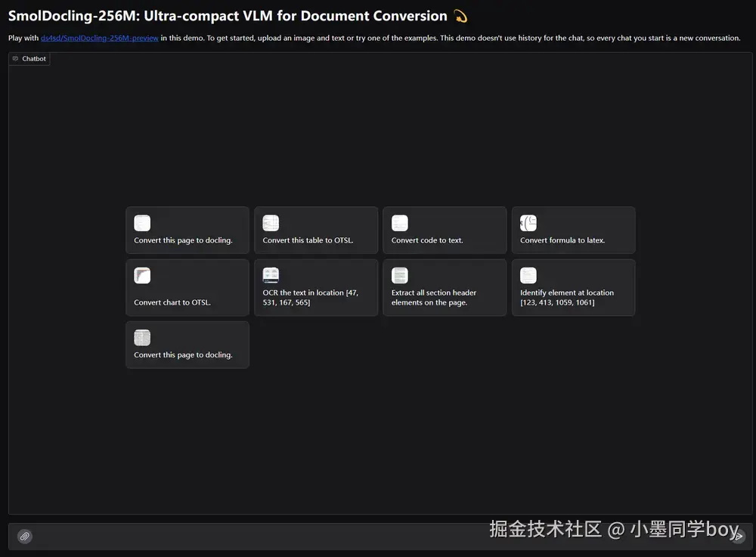The width and height of the screenshot is (756, 557).
Task: Click the code image thumbnail in 'Convert code to text'
Action: pos(400,223)
